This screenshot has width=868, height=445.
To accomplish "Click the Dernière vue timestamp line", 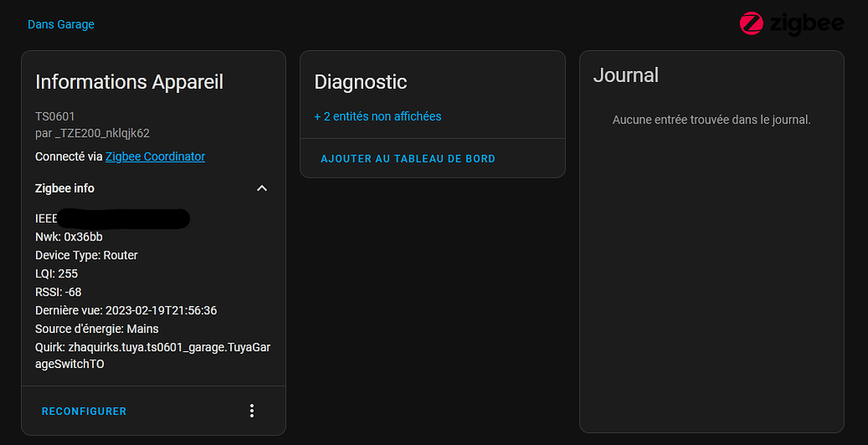I will [x=126, y=311].
